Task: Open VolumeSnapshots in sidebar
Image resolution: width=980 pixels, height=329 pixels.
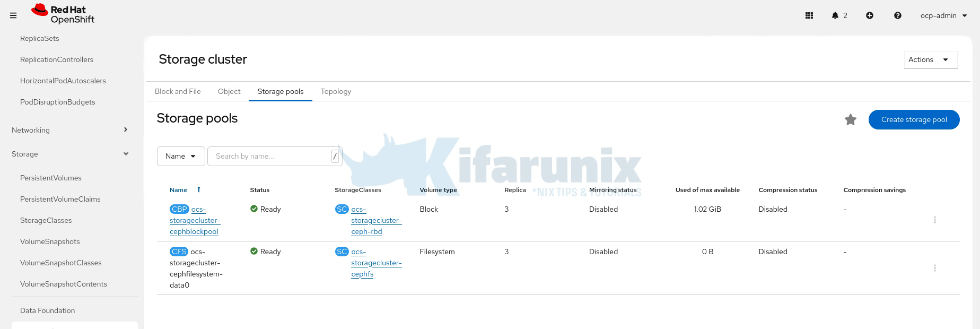Action: pyautogui.click(x=50, y=241)
